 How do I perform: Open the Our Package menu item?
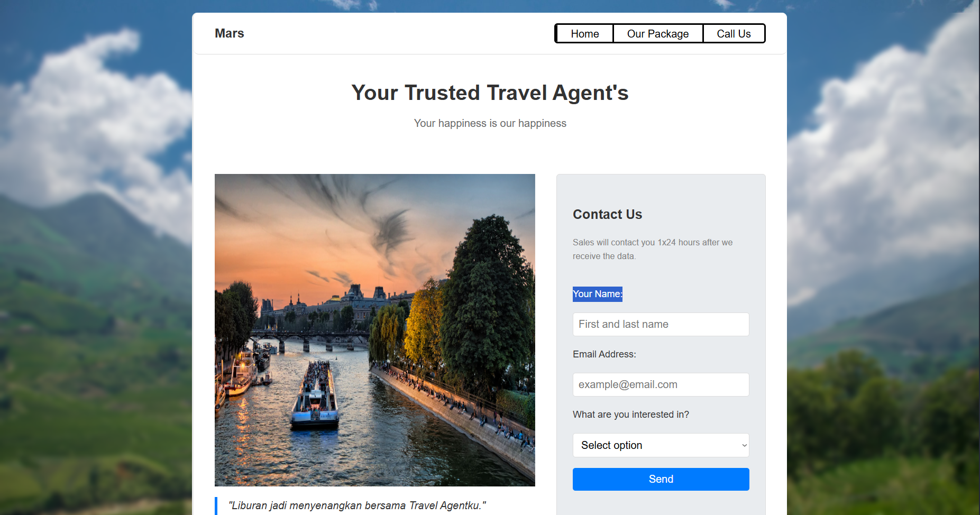click(x=658, y=34)
